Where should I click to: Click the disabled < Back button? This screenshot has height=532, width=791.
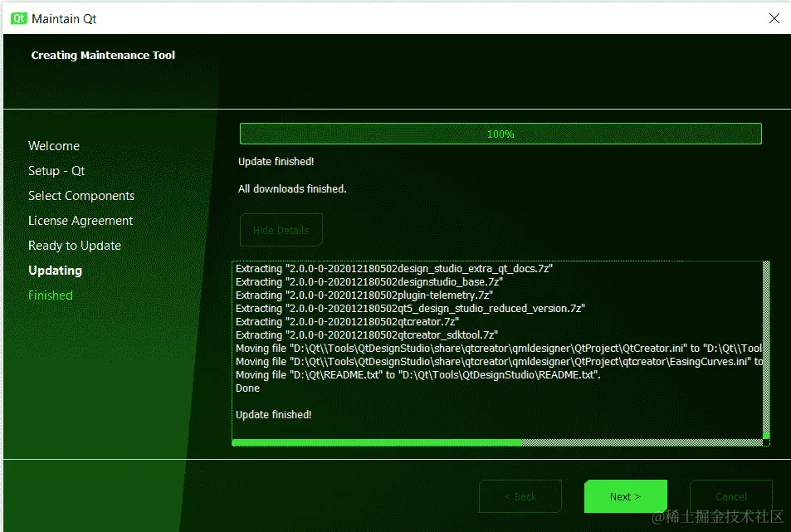(520, 496)
